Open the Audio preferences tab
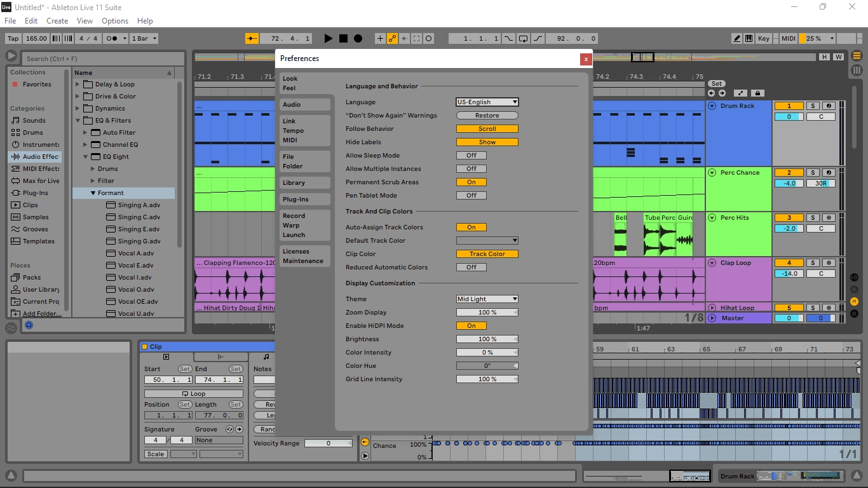 305,104
